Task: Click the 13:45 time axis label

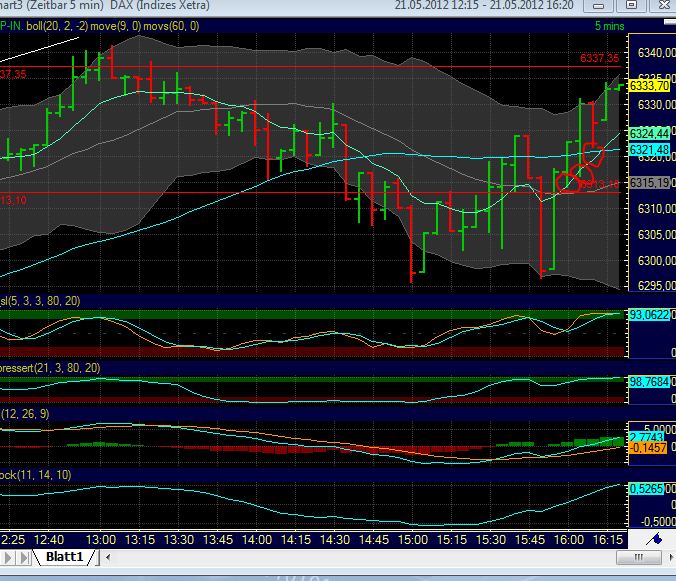Action: (218, 540)
